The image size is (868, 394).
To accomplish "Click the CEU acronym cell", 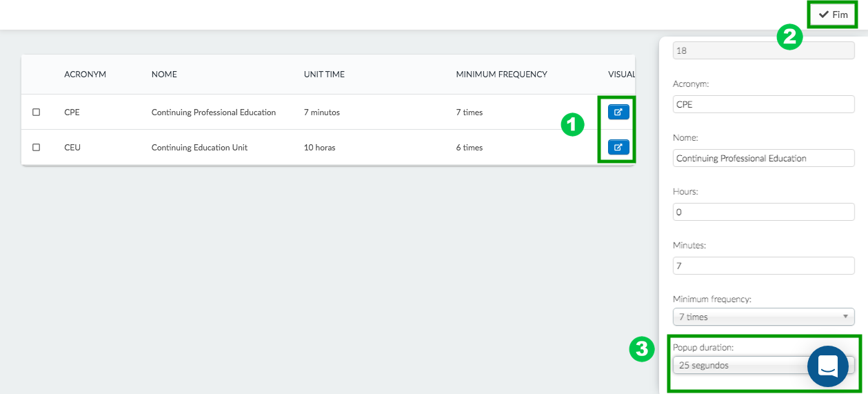I will click(72, 148).
